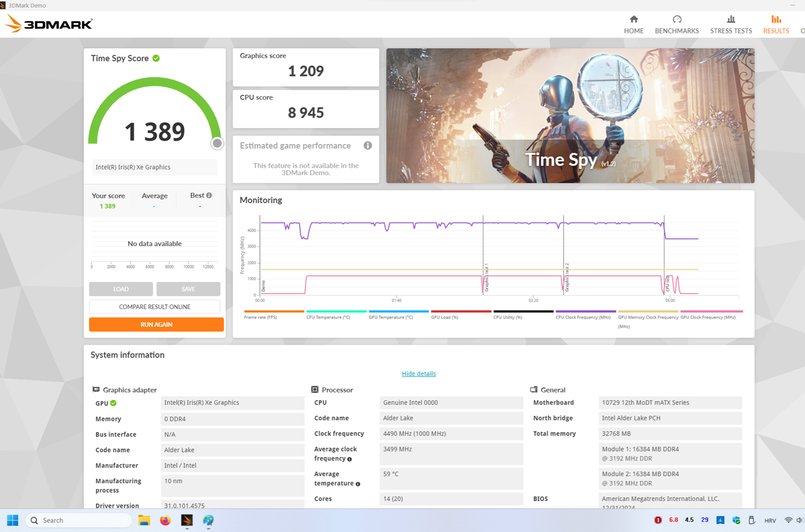Open the Wi-Fi network tray icon
The height and width of the screenshot is (532, 805).
pos(788,520)
